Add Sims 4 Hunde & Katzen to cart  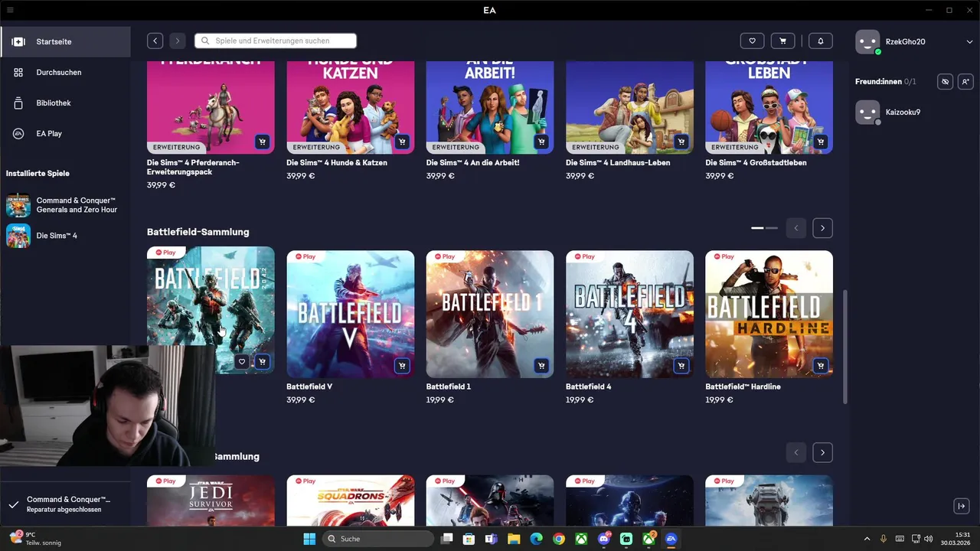(402, 142)
